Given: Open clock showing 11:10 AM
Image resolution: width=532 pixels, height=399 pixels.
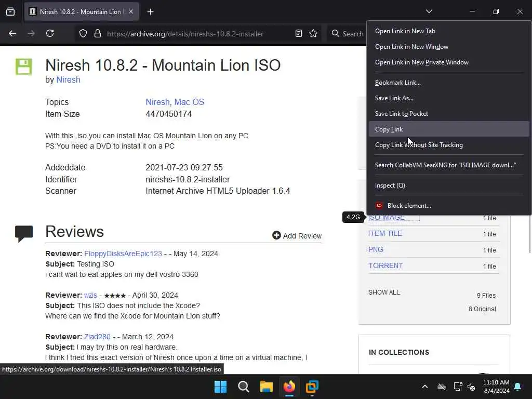Looking at the screenshot, I should pyautogui.click(x=496, y=387).
